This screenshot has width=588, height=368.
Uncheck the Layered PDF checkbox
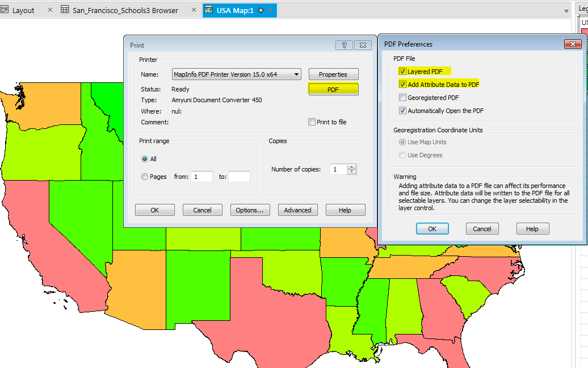402,72
